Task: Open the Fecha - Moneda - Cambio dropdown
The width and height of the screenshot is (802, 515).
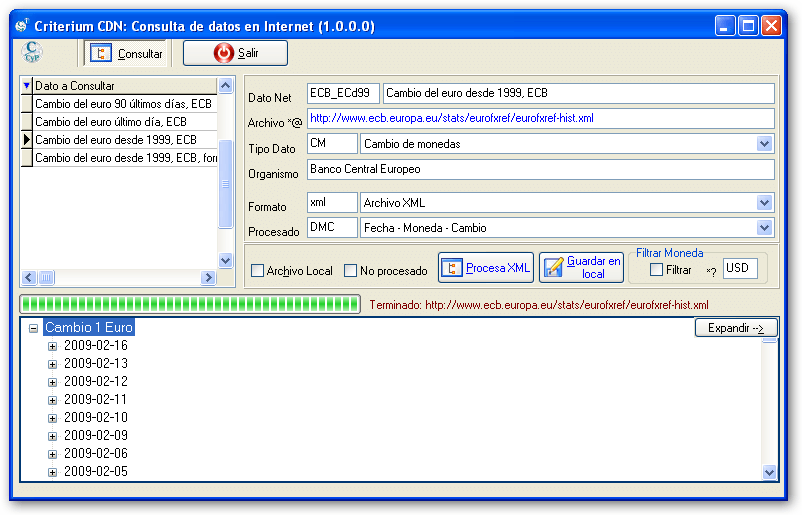Action: (x=764, y=228)
